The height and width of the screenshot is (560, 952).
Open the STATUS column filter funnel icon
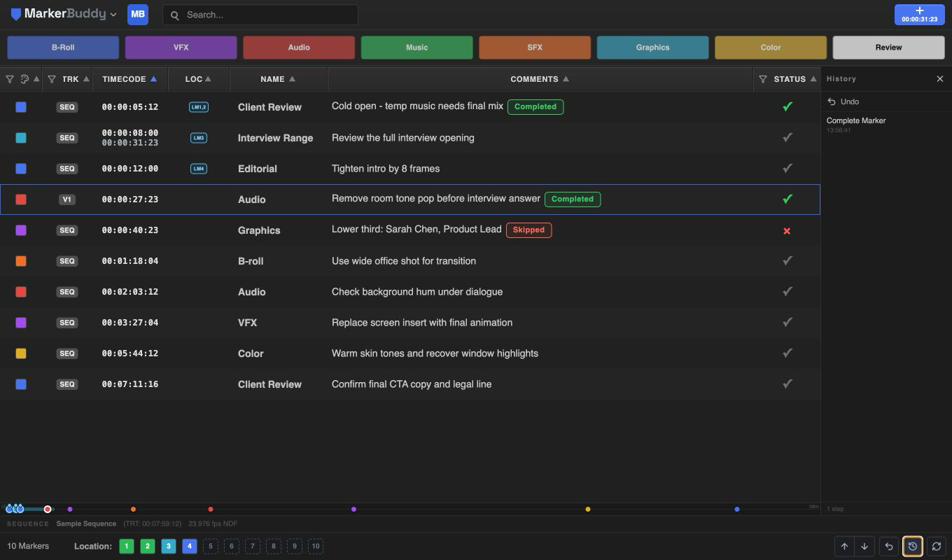pos(763,79)
